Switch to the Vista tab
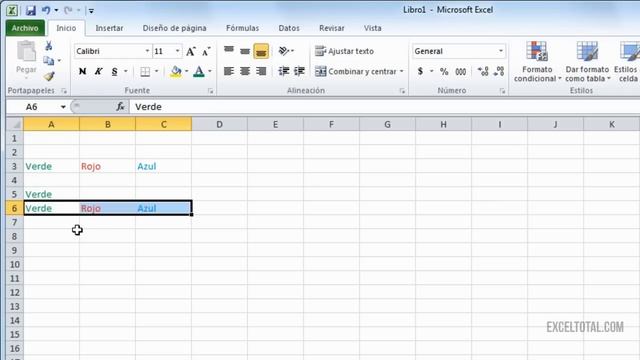Screen dimensions: 640x360 click(372, 28)
